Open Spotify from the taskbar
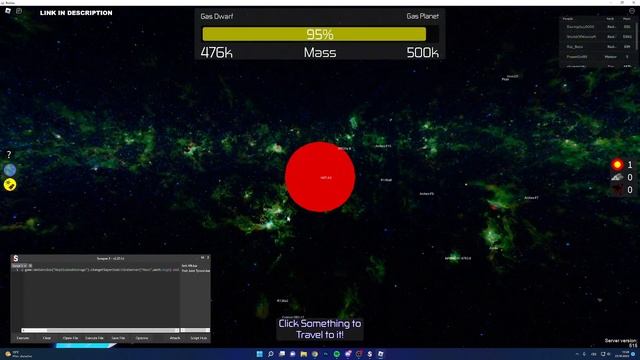The image size is (640, 360). 337,354
